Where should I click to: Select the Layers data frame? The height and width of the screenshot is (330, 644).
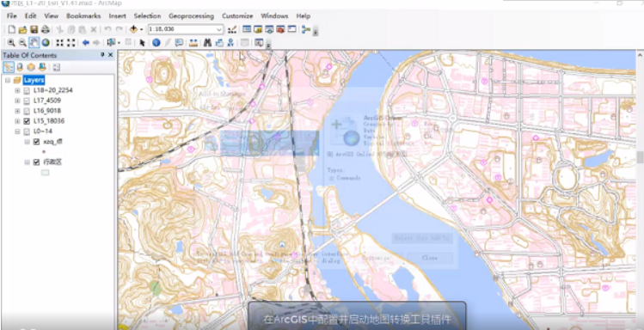pos(34,80)
